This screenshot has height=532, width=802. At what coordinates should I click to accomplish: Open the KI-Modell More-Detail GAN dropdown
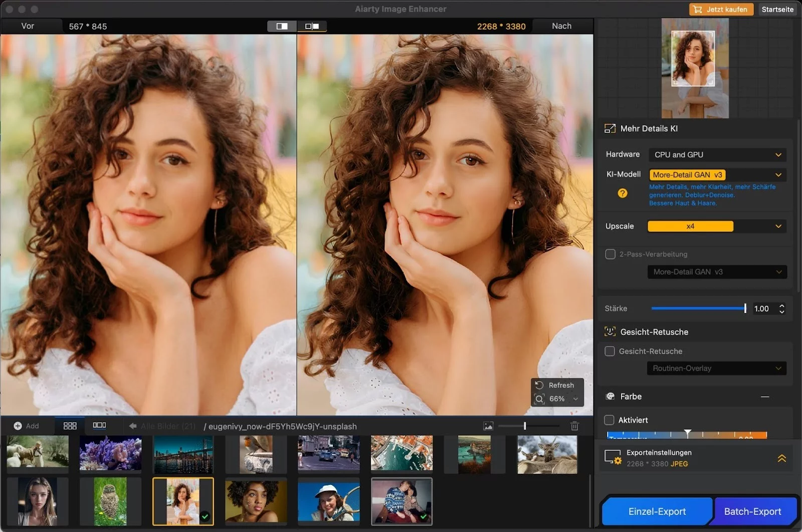[x=717, y=175]
